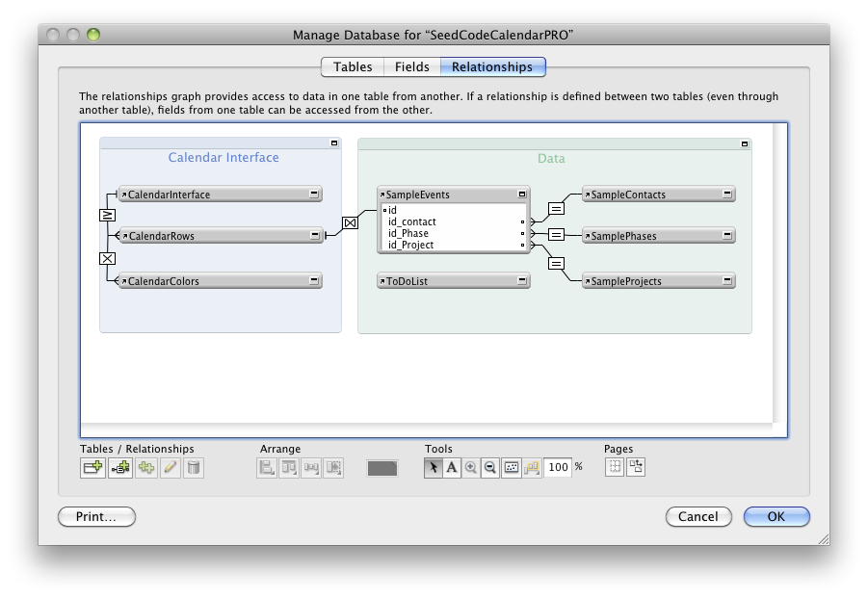Click the Cancel button
This screenshot has height=598, width=868.
point(698,517)
